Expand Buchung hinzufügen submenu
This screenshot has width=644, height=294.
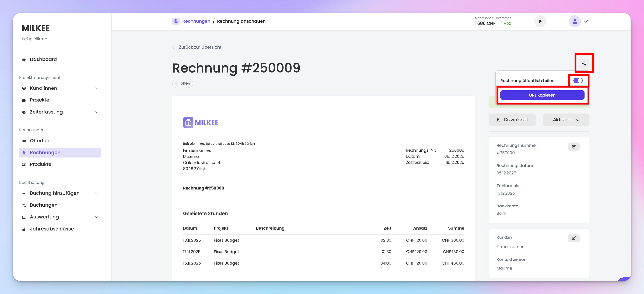click(x=97, y=193)
